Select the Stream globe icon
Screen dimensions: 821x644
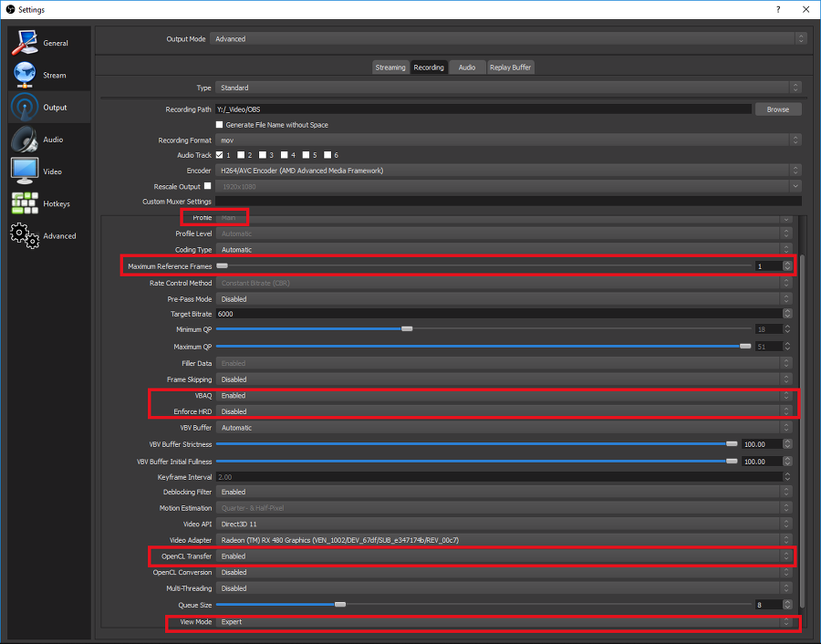tap(26, 75)
